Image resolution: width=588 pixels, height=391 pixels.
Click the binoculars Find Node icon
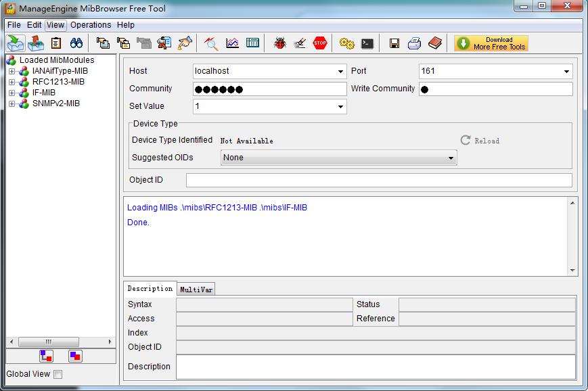76,43
